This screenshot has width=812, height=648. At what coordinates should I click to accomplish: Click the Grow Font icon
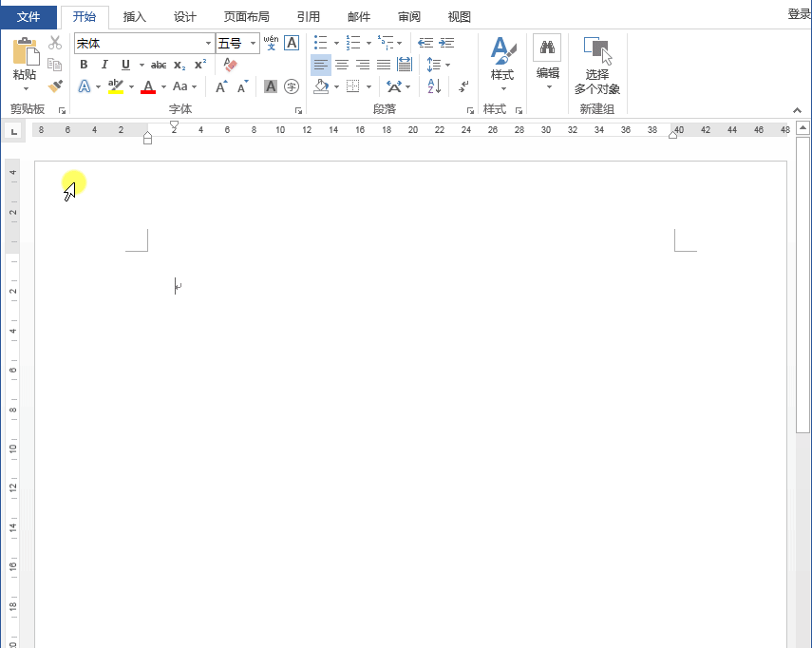220,87
